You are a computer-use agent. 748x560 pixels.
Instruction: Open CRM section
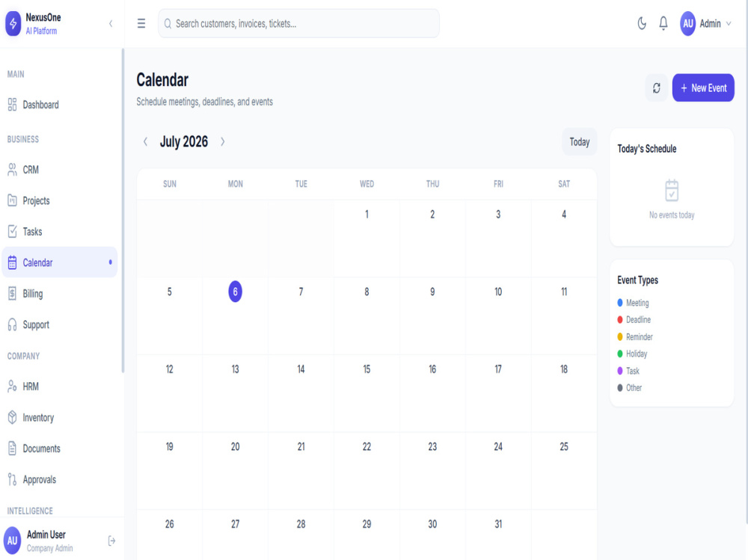pyautogui.click(x=60, y=169)
